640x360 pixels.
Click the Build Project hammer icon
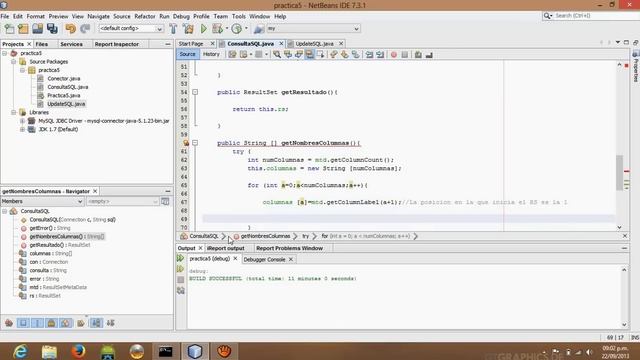pos(173,29)
